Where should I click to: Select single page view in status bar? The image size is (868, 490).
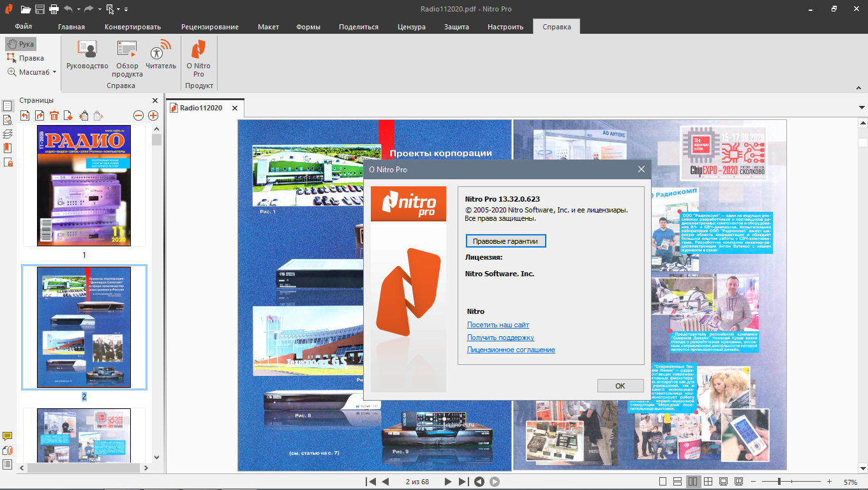pos(662,482)
